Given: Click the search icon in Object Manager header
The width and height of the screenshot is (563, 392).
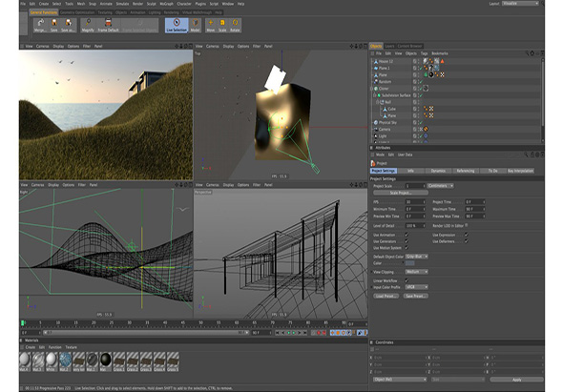Looking at the screenshot, I should coord(527,53).
